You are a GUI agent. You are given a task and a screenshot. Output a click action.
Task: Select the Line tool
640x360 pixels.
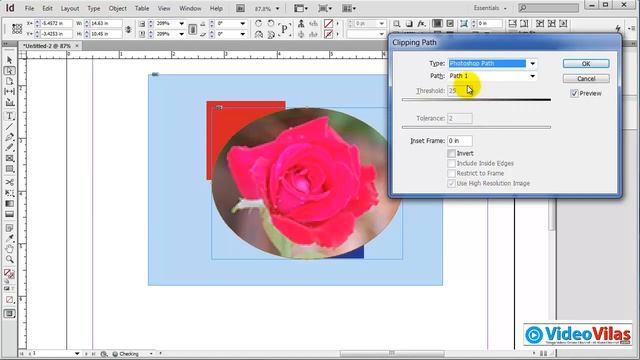(x=9, y=127)
